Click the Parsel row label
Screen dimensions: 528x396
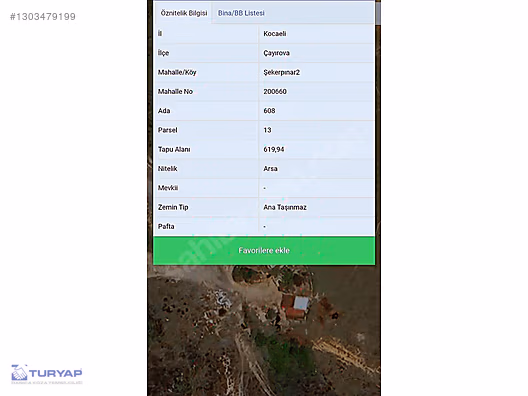click(167, 130)
